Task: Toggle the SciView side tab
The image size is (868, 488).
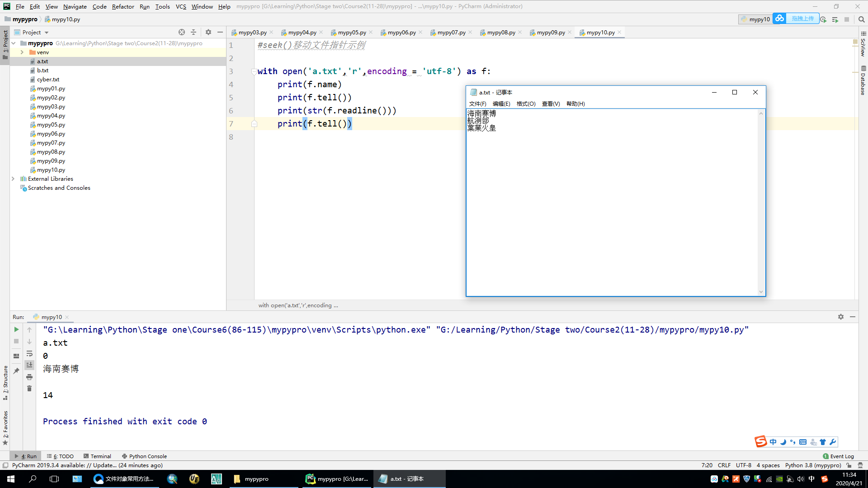Action: (863, 44)
